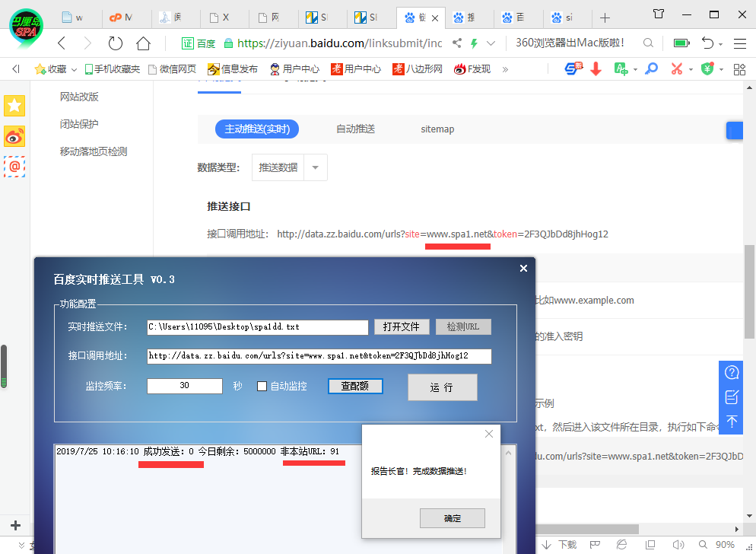Open 信息发布 bookmark
The image size is (756, 554).
(x=233, y=69)
